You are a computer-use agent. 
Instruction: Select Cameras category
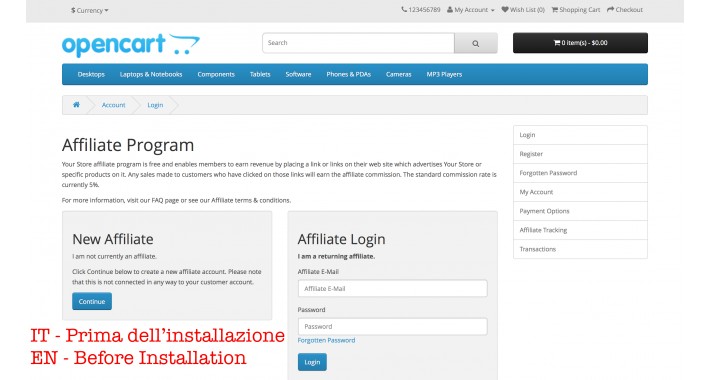[398, 74]
